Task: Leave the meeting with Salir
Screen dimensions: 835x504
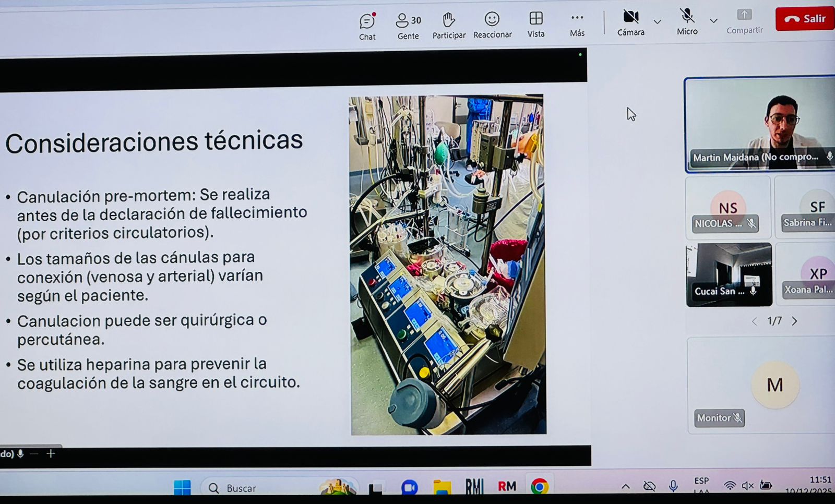Action: point(805,19)
